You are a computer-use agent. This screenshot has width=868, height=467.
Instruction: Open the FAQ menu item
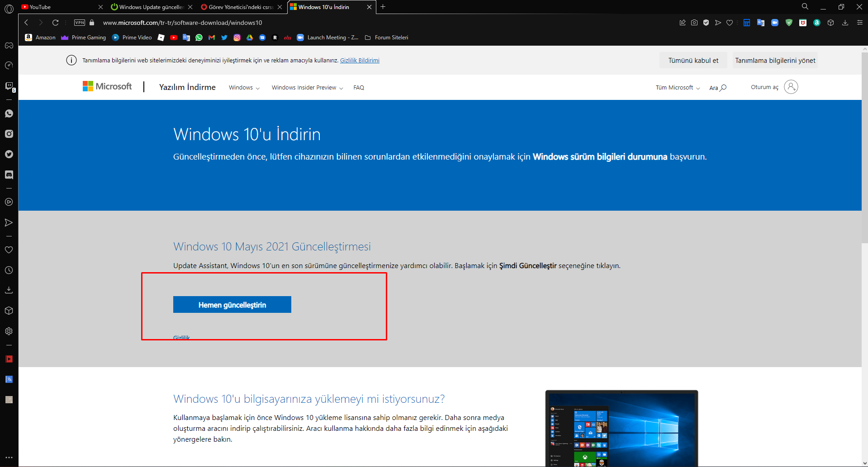(359, 88)
